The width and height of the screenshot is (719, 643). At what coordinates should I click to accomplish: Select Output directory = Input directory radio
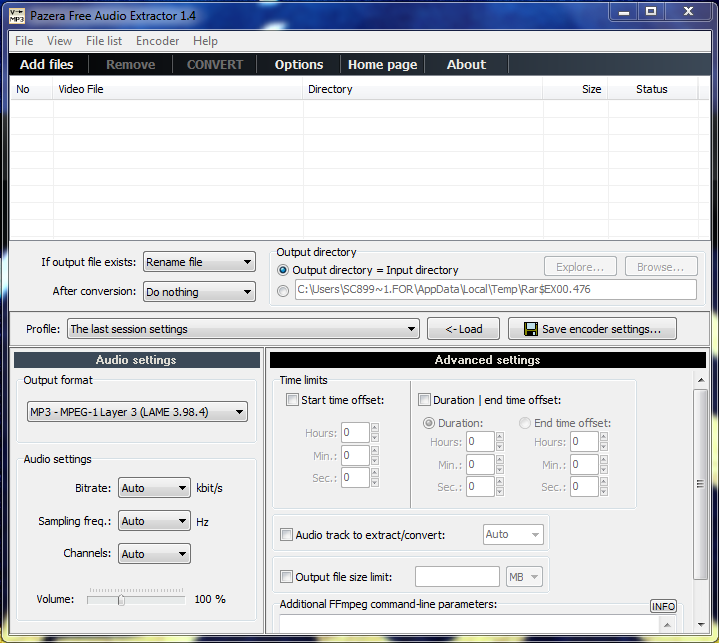click(283, 270)
